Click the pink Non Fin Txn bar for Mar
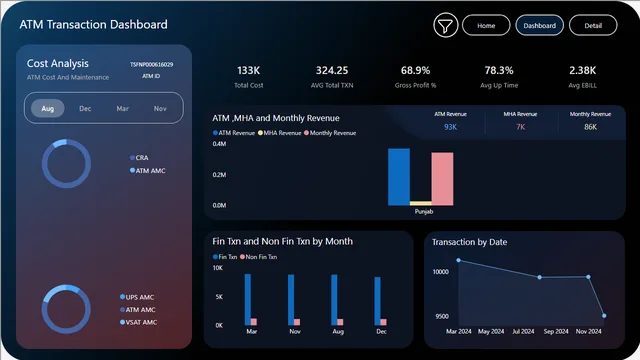The image size is (640, 360). [x=254, y=322]
